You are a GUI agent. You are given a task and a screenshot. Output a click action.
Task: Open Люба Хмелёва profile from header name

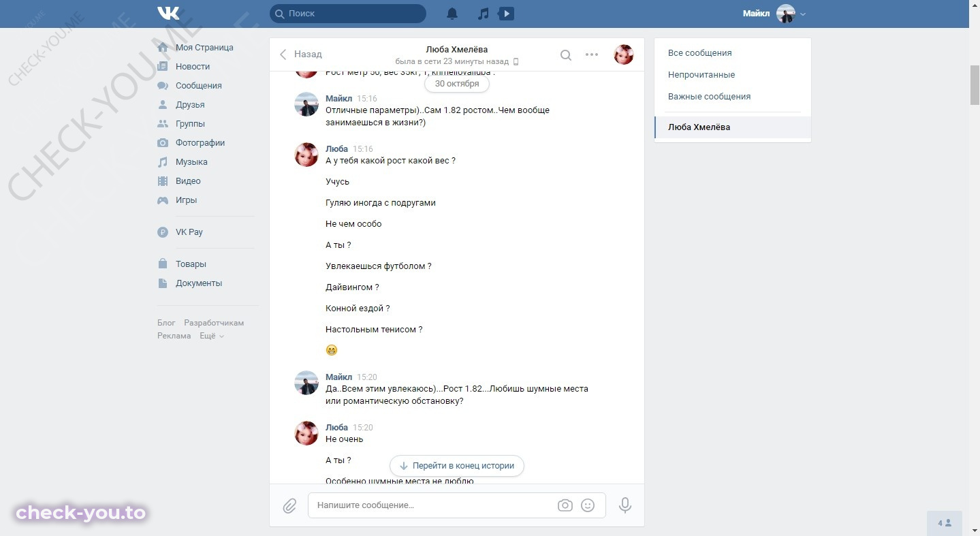(x=456, y=50)
